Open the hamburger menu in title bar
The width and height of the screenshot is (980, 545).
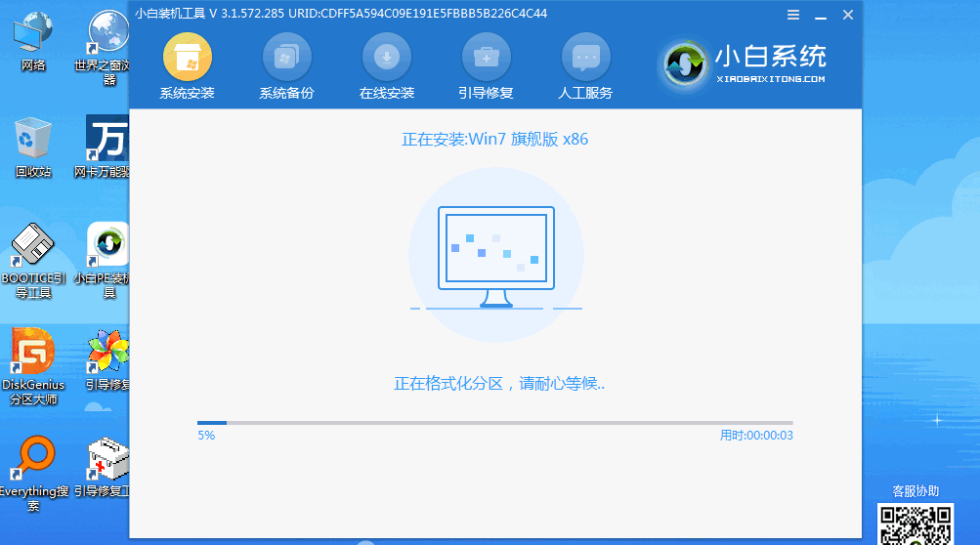(x=792, y=15)
